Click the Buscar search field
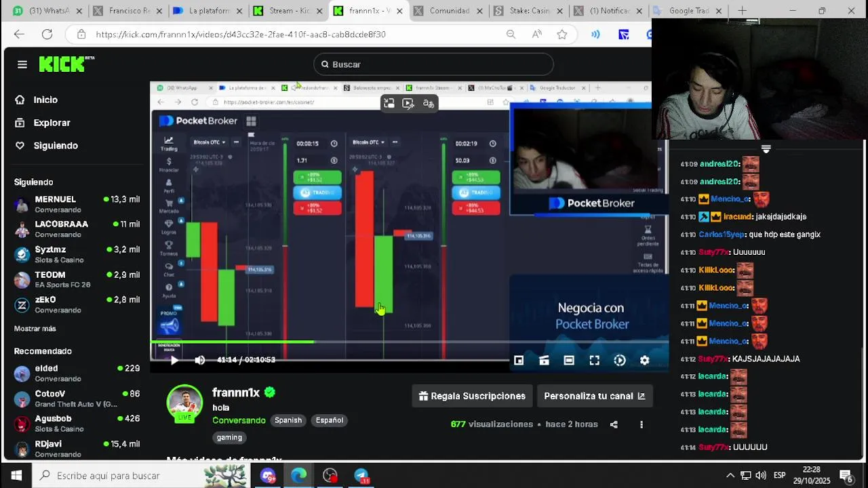 (434, 64)
